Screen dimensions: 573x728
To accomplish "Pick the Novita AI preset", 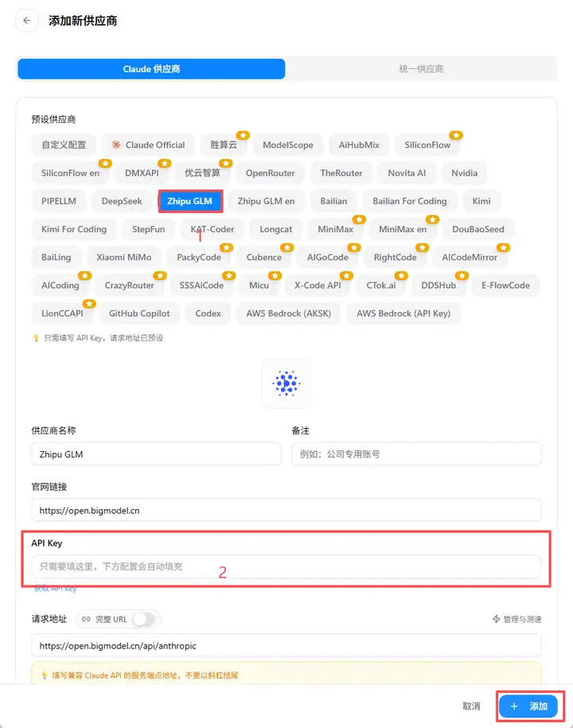I will pyautogui.click(x=407, y=173).
